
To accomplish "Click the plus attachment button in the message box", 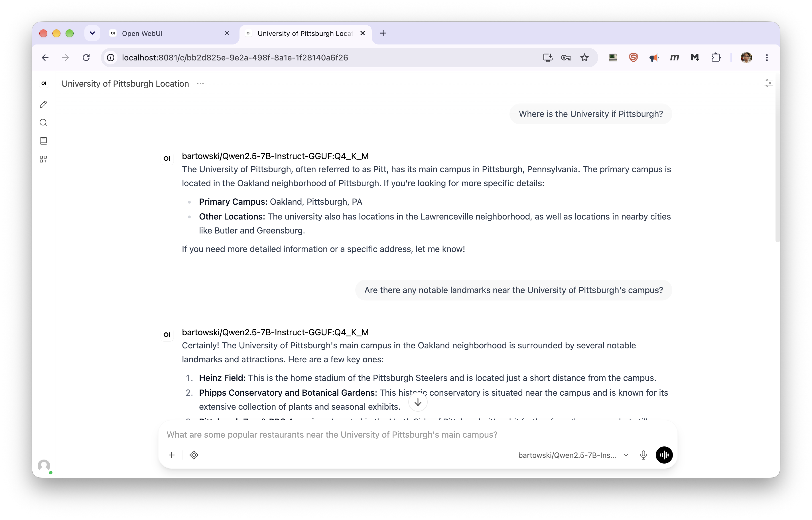I will [172, 455].
